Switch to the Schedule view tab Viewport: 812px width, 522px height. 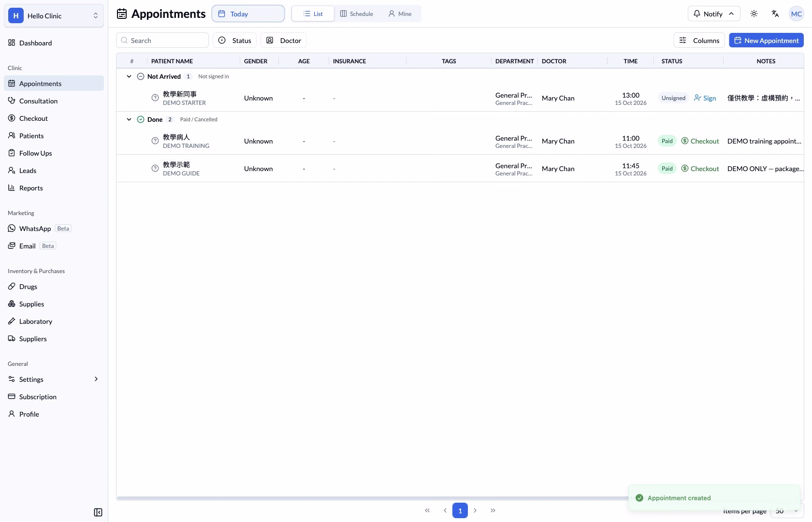pyautogui.click(x=357, y=14)
